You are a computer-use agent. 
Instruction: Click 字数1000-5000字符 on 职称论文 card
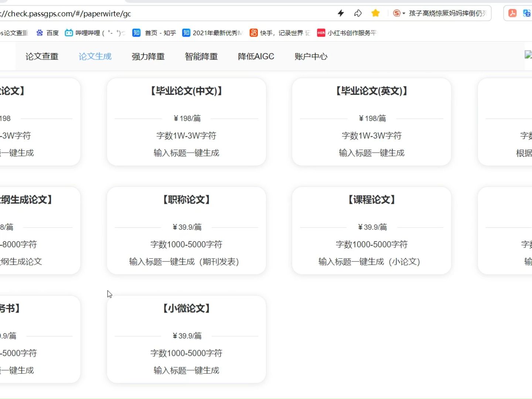[x=186, y=244]
